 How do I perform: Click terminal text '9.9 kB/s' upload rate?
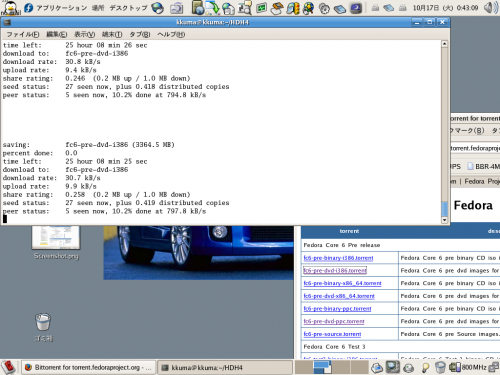point(81,186)
